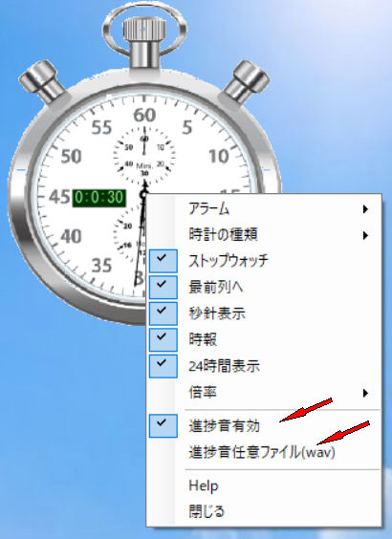Choose 進捗音任意ファイル(wav) menu entry
This screenshot has width=392, height=539.
click(x=265, y=452)
